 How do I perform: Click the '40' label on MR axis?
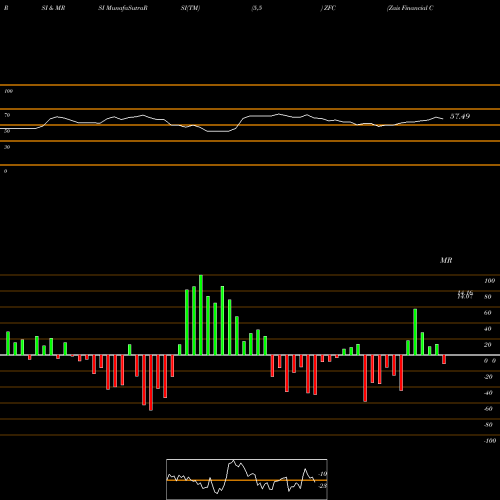click(x=488, y=329)
